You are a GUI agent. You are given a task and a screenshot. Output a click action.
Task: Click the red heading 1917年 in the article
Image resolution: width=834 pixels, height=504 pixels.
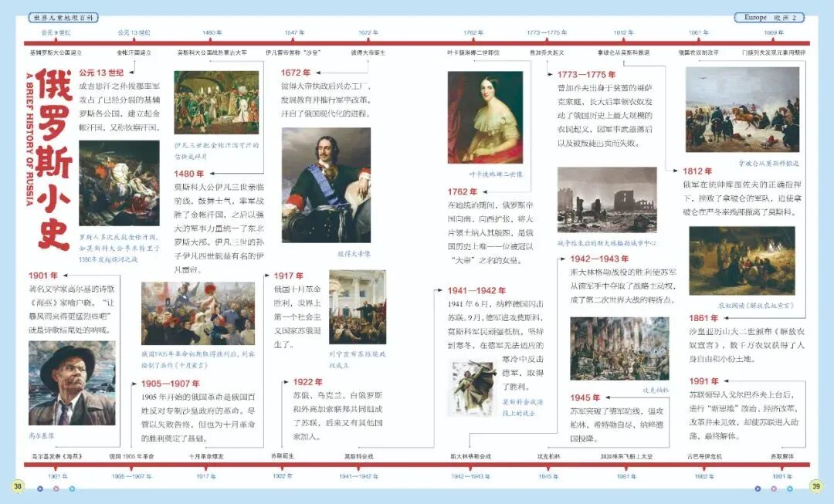(288, 276)
